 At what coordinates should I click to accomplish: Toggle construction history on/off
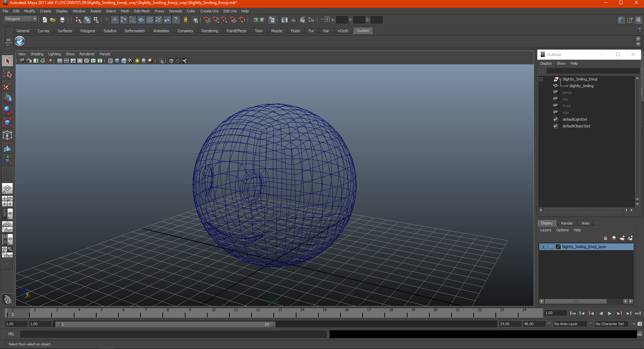(272, 20)
